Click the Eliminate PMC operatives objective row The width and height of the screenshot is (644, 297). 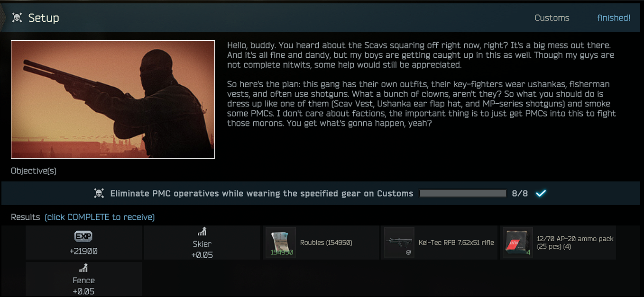pos(321,193)
